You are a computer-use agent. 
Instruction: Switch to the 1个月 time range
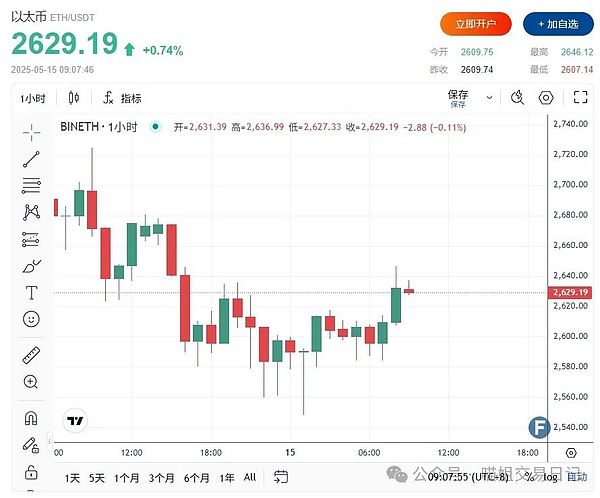click(127, 477)
